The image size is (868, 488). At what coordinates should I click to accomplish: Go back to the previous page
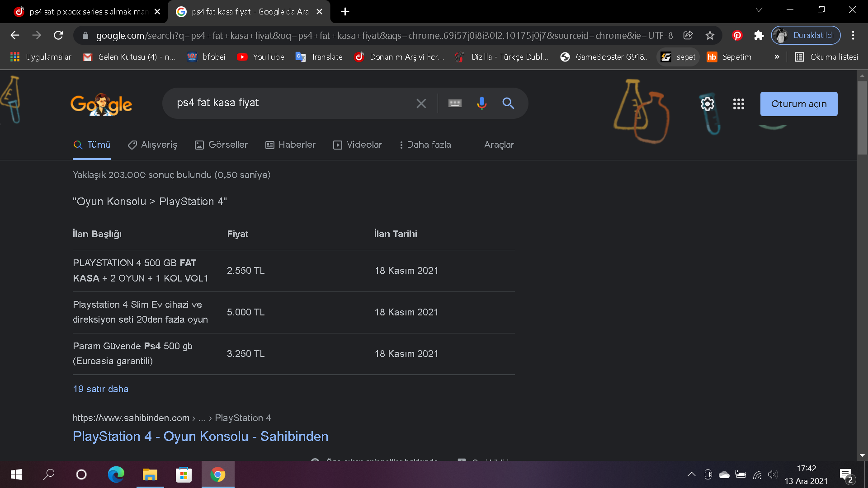[x=15, y=35]
